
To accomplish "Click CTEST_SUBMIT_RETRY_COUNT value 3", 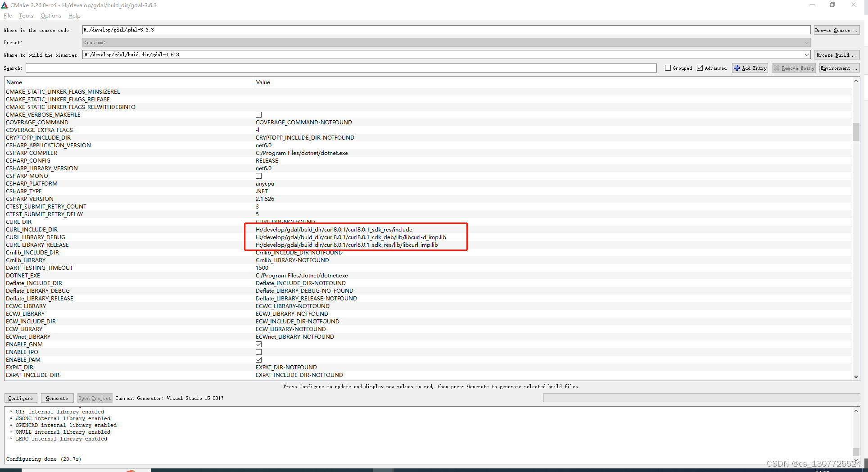I will coord(258,207).
